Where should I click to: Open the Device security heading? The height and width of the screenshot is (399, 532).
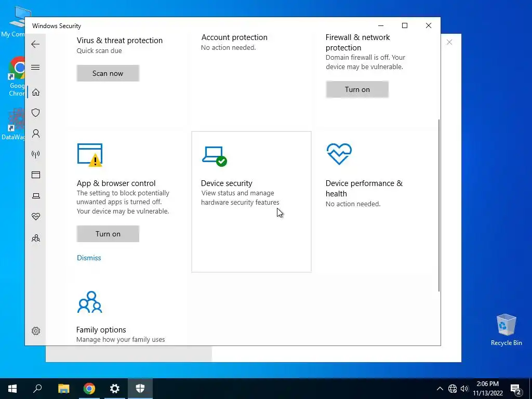(227, 183)
